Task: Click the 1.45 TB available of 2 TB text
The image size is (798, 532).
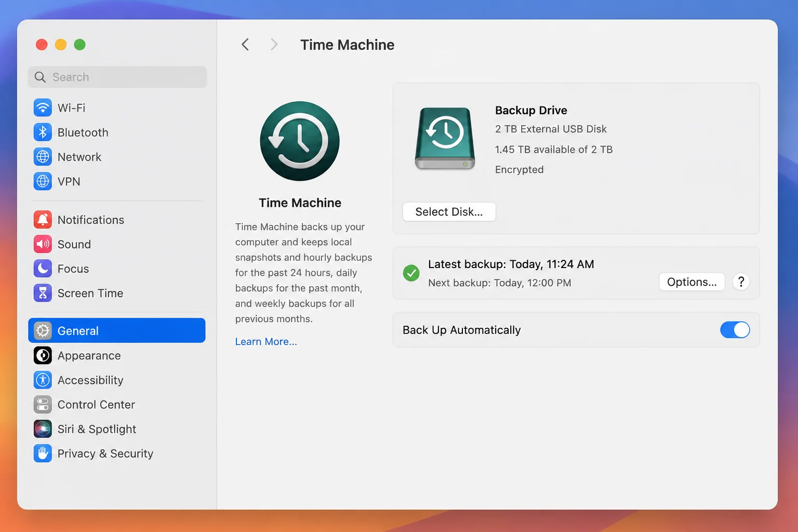Action: [x=554, y=150]
